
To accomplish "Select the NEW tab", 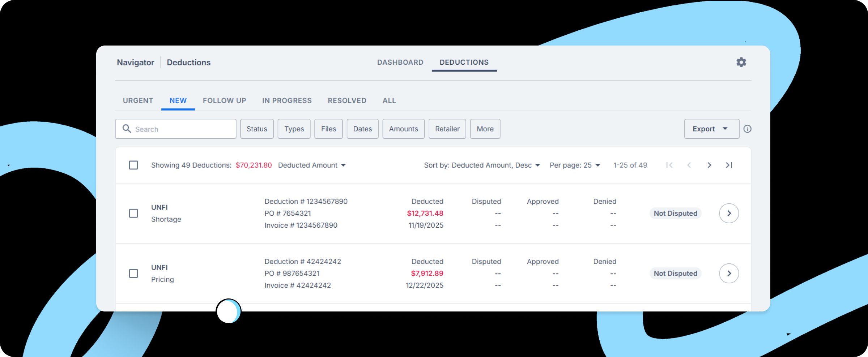I will point(178,100).
